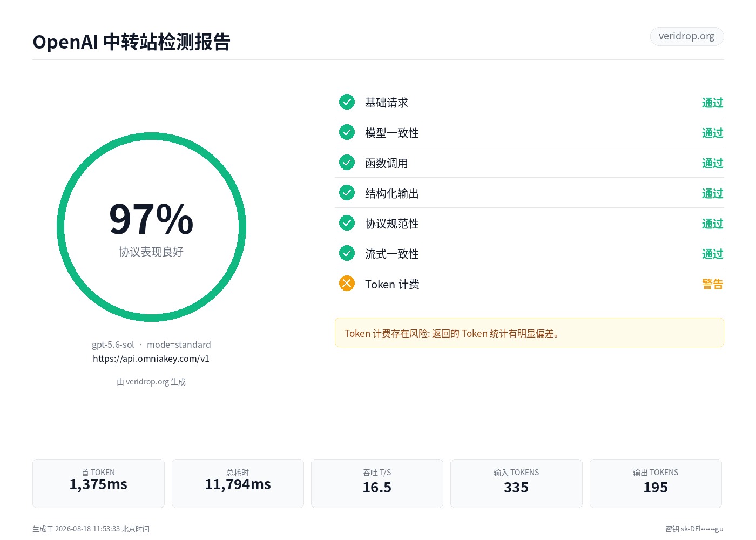Select the check icon next to 流式一致性
The height and width of the screenshot is (540, 756).
(x=347, y=253)
